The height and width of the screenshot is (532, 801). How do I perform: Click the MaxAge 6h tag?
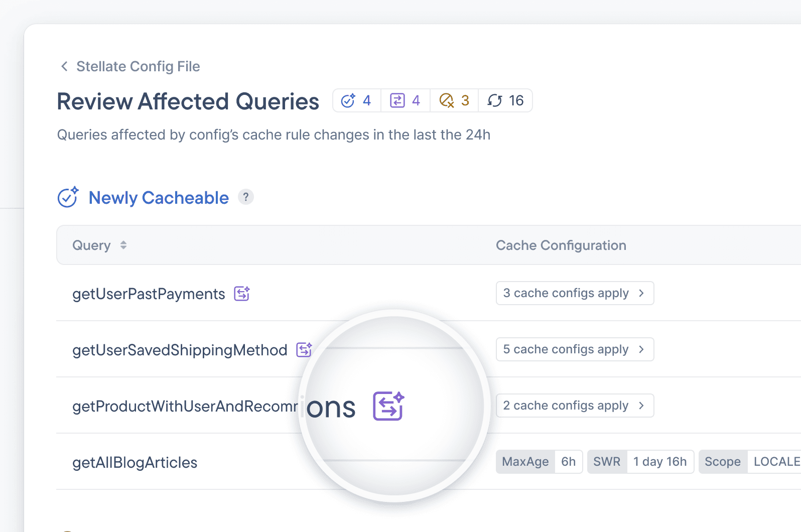click(539, 462)
